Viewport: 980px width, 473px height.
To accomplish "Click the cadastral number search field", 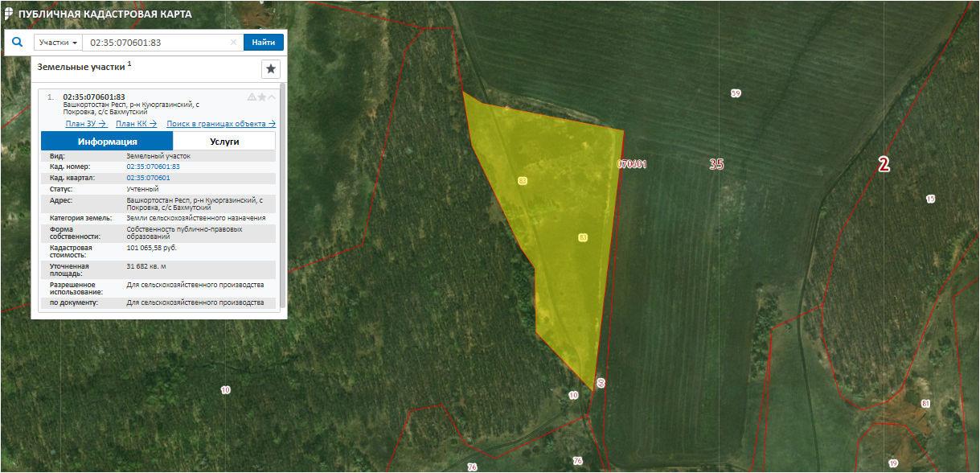I will coord(157,43).
